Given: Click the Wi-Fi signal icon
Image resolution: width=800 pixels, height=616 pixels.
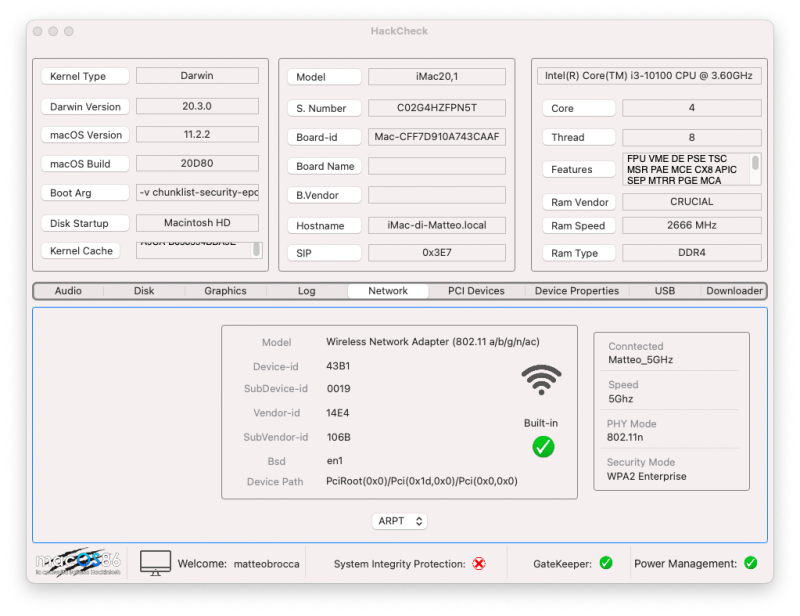Looking at the screenshot, I should click(x=541, y=381).
